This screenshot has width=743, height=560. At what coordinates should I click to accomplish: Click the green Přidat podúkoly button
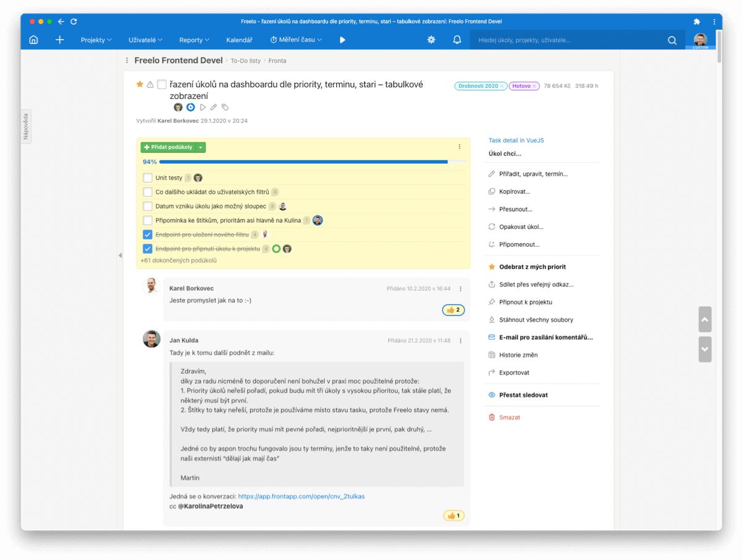pos(168,147)
